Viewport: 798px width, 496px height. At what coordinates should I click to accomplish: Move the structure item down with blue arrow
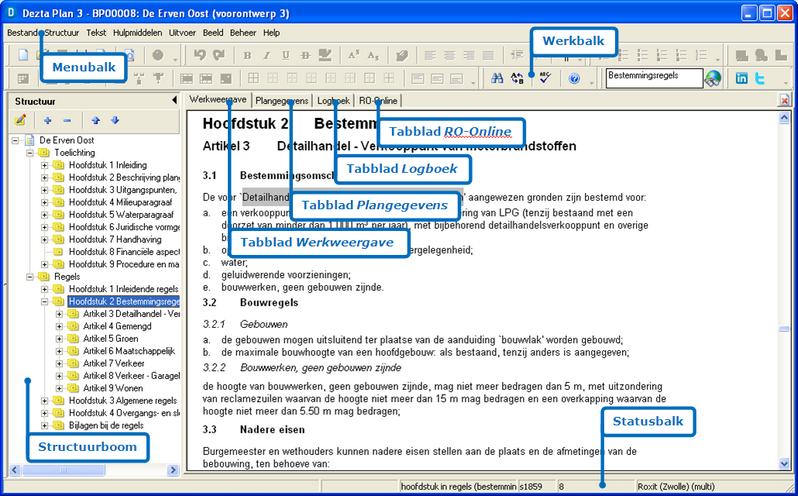pyautogui.click(x=115, y=121)
